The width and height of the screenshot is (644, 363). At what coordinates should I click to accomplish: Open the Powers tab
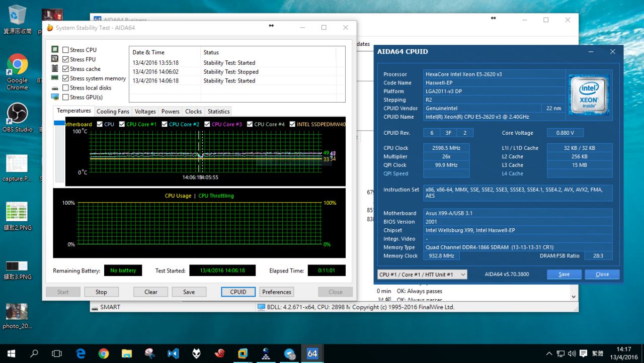pyautogui.click(x=171, y=112)
